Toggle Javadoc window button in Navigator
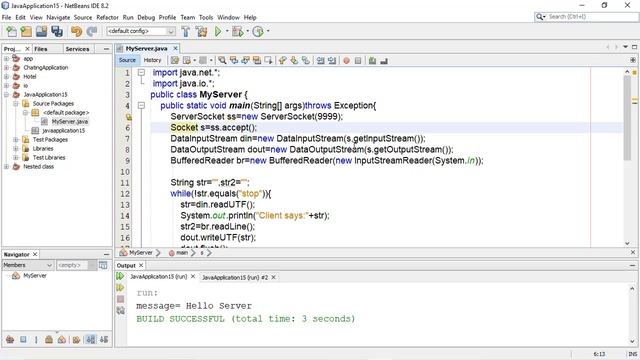The width and height of the screenshot is (640, 360). tap(103, 265)
